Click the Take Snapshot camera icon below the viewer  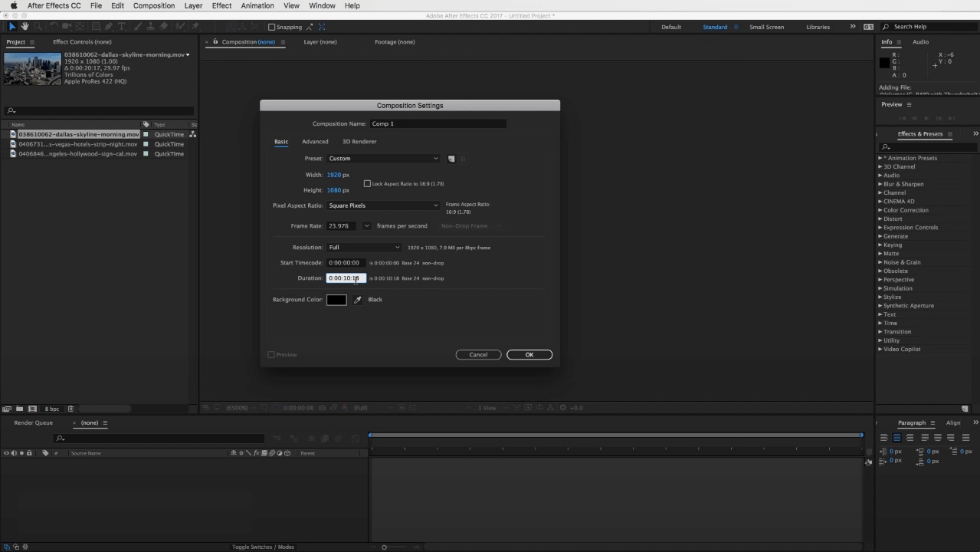click(323, 408)
